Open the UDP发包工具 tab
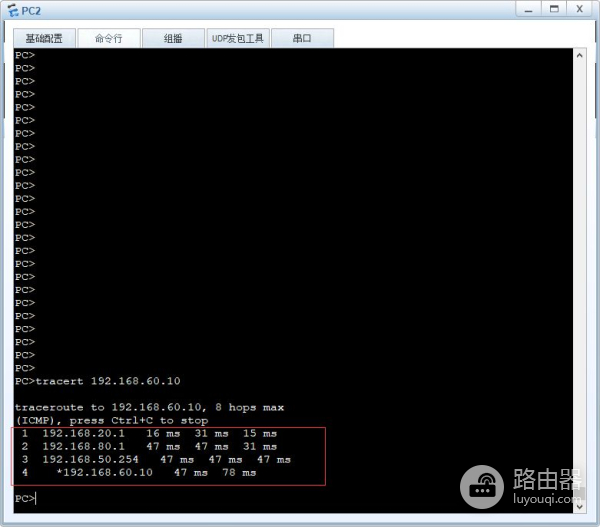The height and width of the screenshot is (527, 600). [238, 38]
